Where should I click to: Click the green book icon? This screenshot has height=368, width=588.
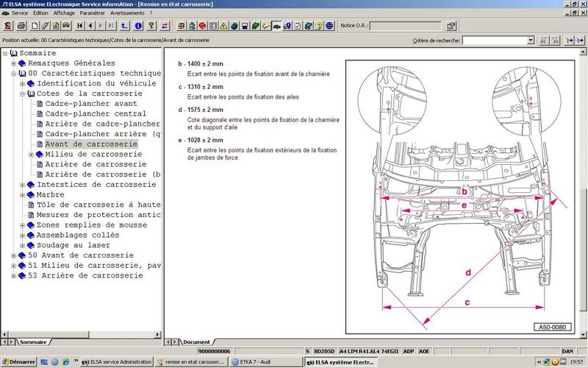pos(255,26)
